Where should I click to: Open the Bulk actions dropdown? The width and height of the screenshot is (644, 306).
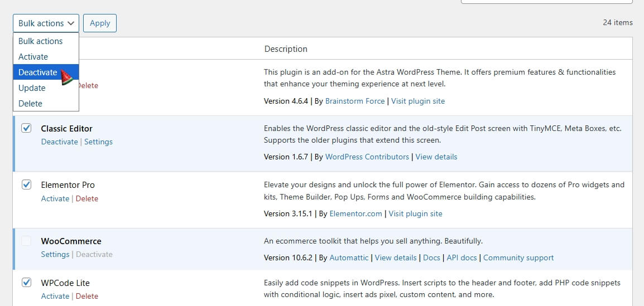(46, 23)
